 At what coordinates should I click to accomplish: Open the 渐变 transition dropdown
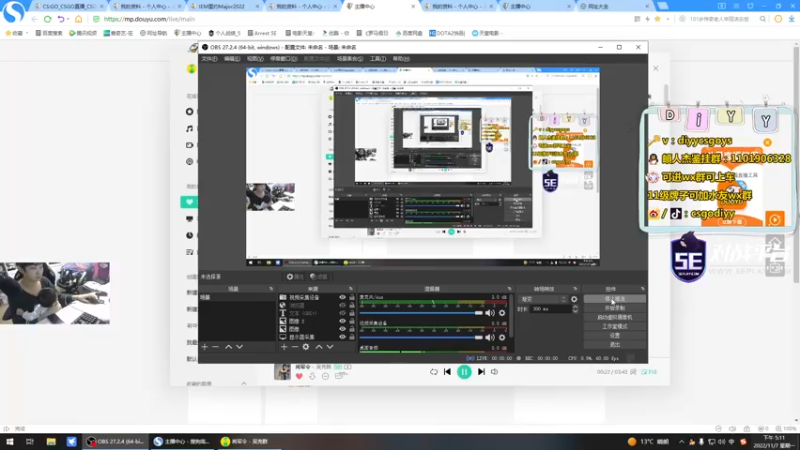[x=543, y=299]
